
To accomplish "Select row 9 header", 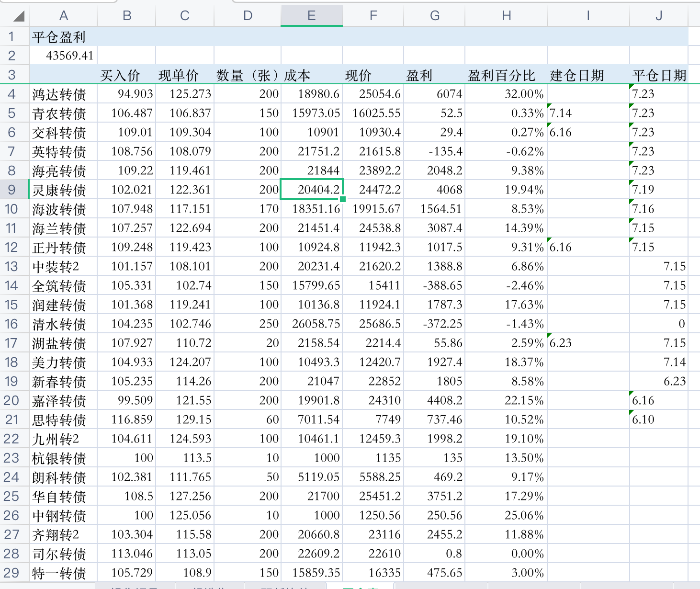I will 12,190.
